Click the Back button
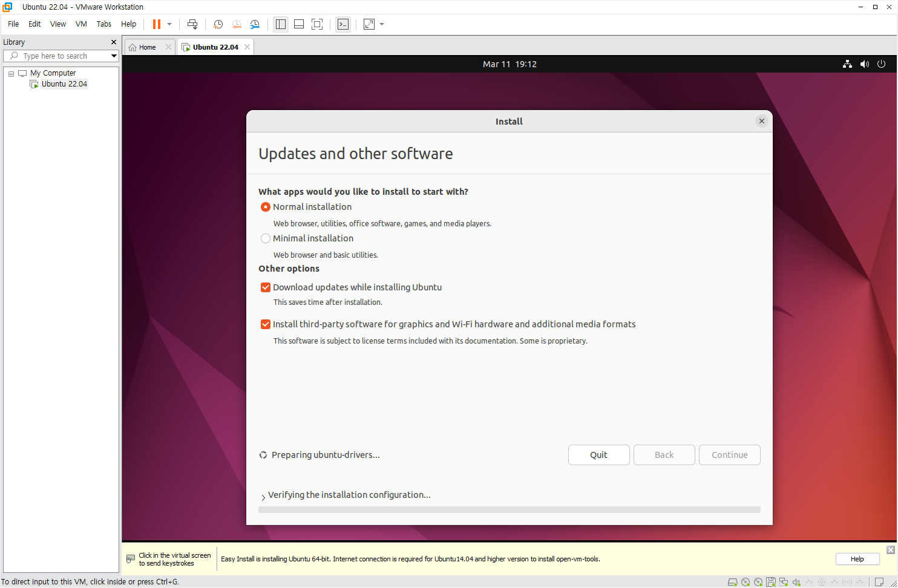The image size is (898, 588). (x=664, y=455)
